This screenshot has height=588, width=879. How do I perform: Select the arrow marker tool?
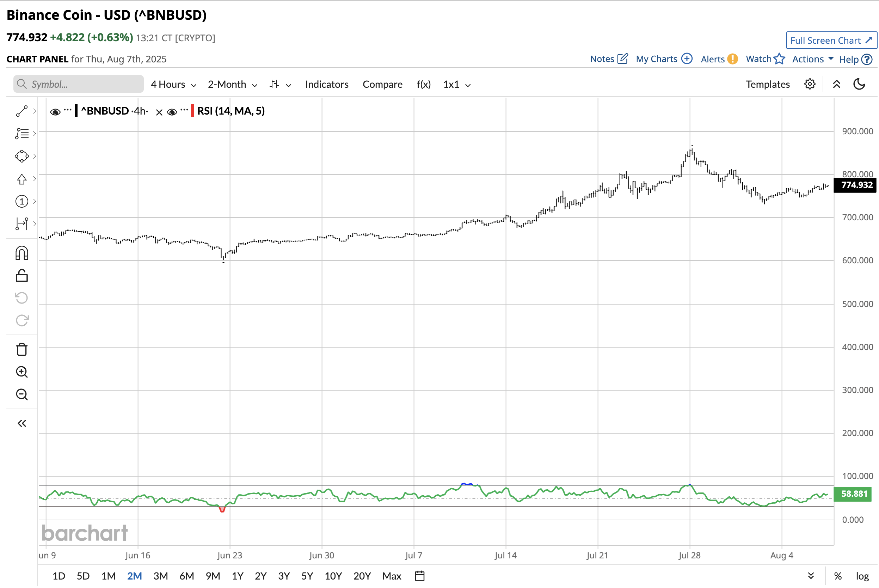22,179
